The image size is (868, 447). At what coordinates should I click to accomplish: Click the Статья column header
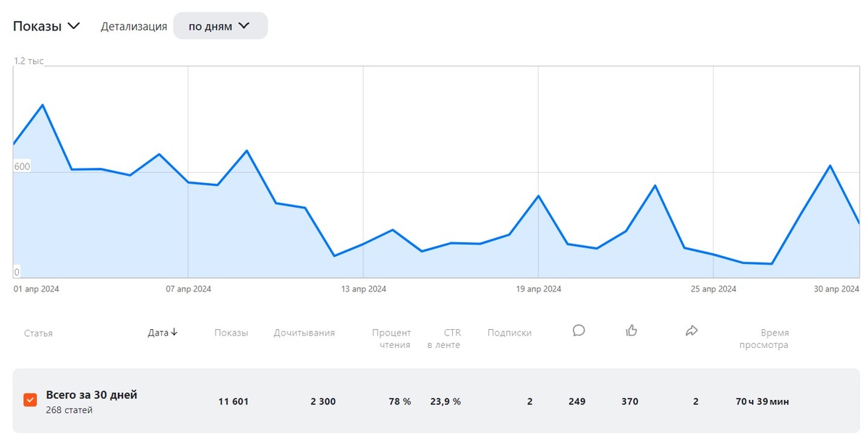coord(38,333)
